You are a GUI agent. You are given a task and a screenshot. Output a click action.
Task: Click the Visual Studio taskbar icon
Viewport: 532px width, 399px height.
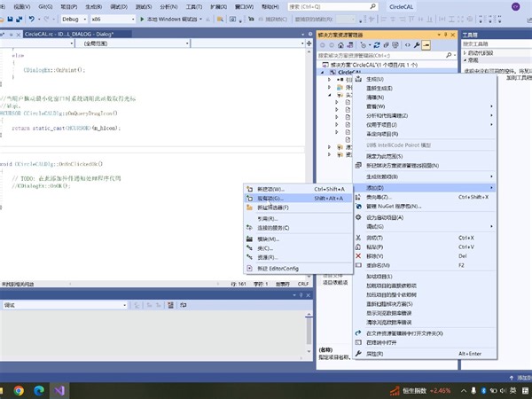click(59, 391)
